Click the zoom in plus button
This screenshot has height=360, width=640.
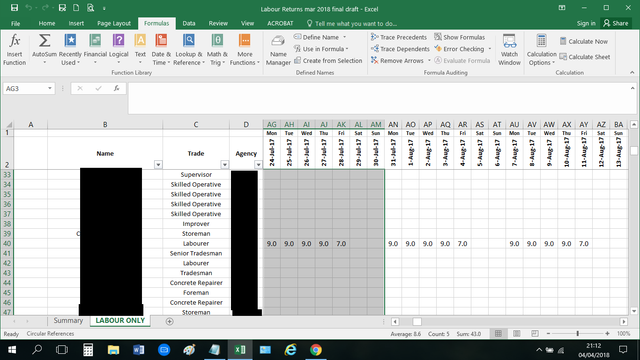point(607,333)
